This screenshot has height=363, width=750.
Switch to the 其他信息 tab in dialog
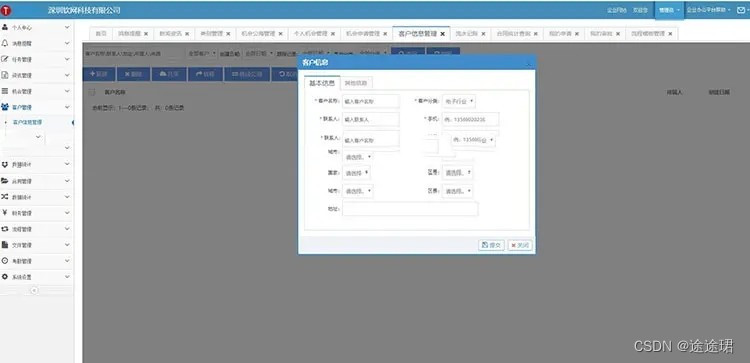click(x=356, y=83)
